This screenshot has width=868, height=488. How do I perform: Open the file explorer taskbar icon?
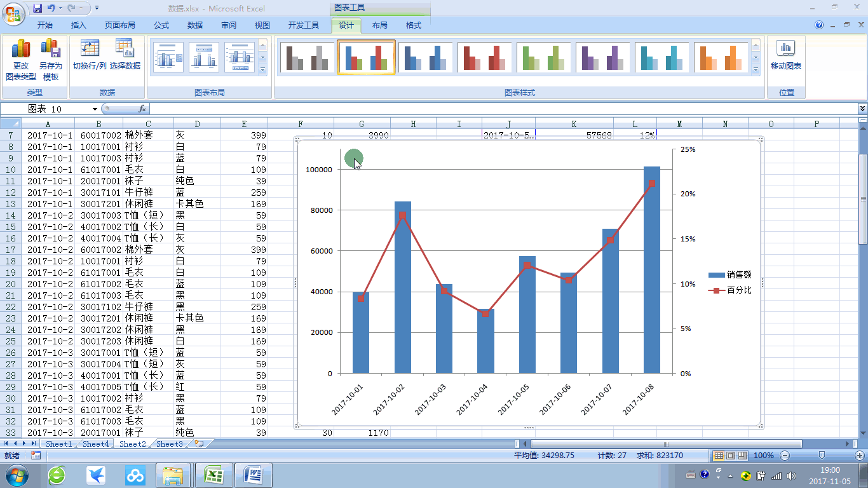(173, 475)
